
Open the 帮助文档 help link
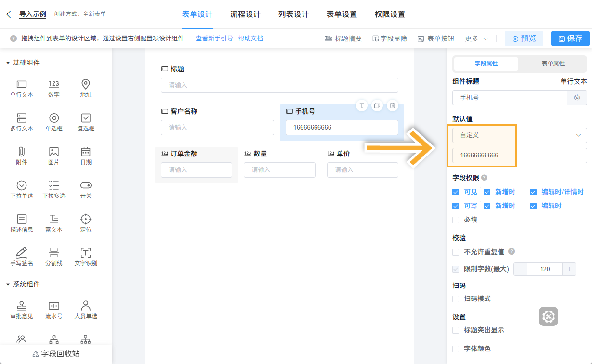coord(251,38)
